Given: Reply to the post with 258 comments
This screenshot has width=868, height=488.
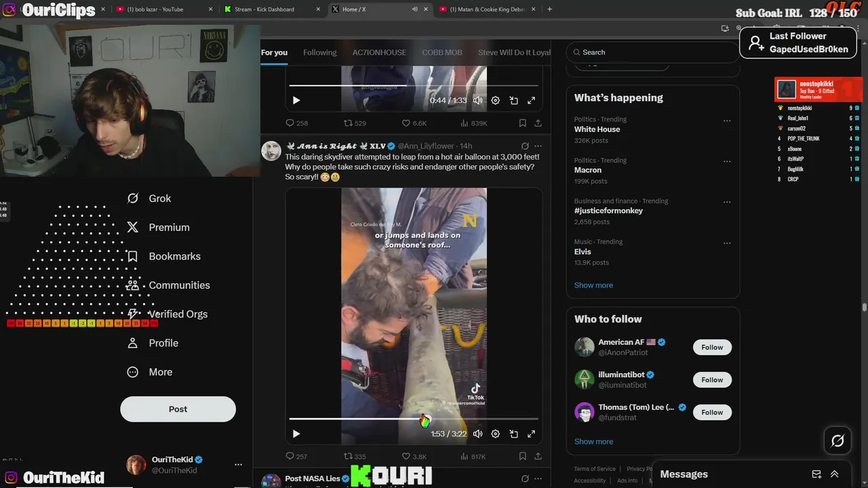Looking at the screenshot, I should pyautogui.click(x=296, y=123).
